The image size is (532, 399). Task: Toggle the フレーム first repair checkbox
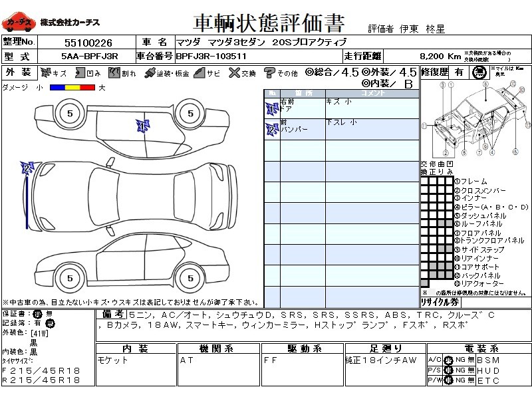click(424, 182)
